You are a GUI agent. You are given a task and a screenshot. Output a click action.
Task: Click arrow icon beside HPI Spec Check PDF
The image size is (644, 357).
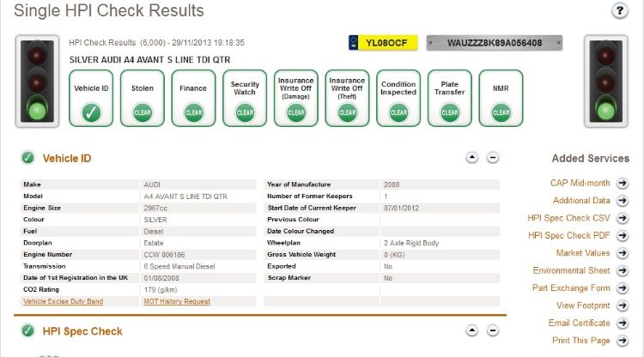(623, 235)
